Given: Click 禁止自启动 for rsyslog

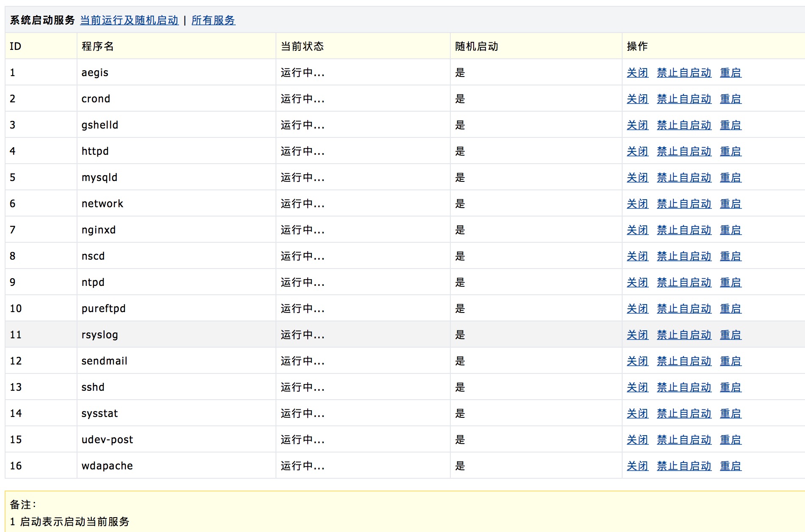Looking at the screenshot, I should click(684, 335).
